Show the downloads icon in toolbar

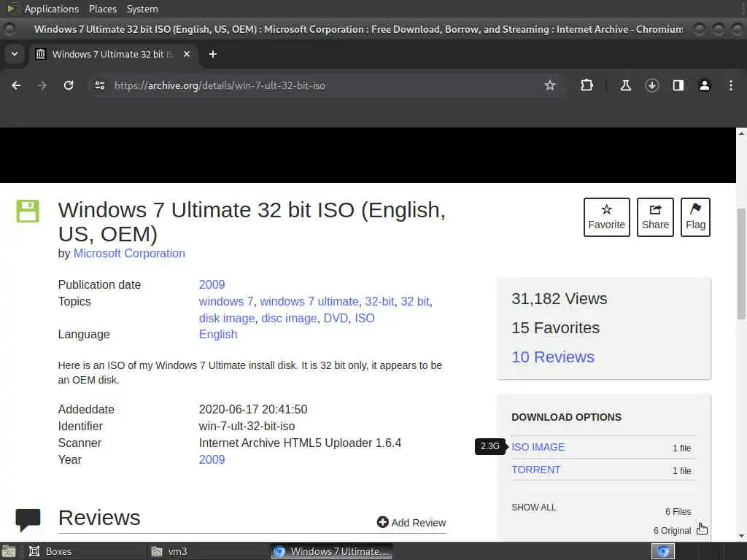651,85
